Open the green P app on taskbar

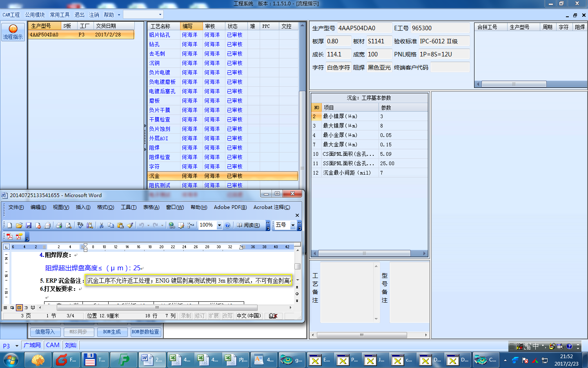tap(123, 360)
